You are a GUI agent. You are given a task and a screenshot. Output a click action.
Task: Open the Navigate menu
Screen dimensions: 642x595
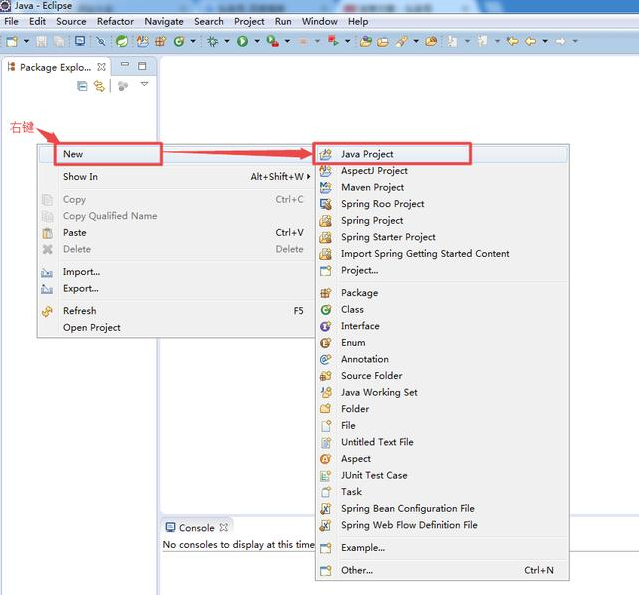(164, 21)
